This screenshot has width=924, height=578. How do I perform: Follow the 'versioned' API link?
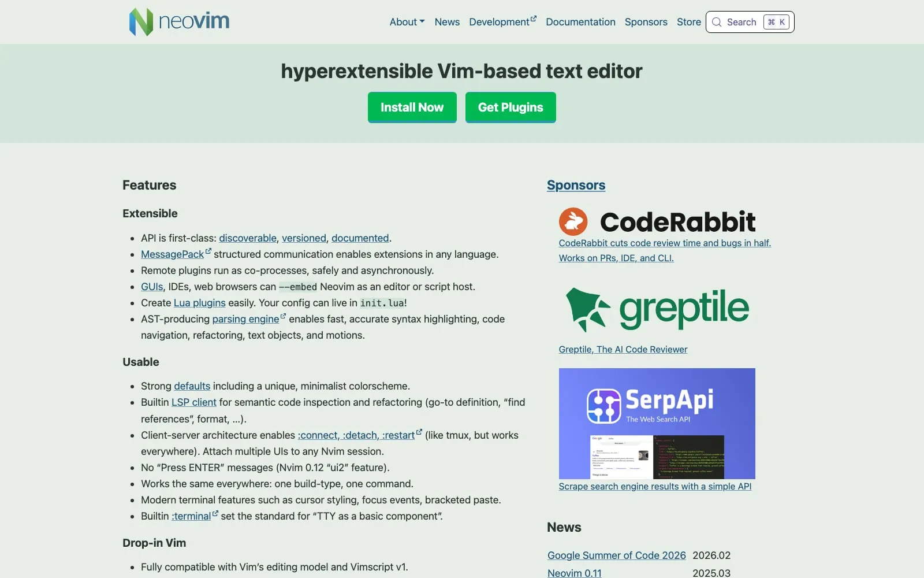coord(304,238)
